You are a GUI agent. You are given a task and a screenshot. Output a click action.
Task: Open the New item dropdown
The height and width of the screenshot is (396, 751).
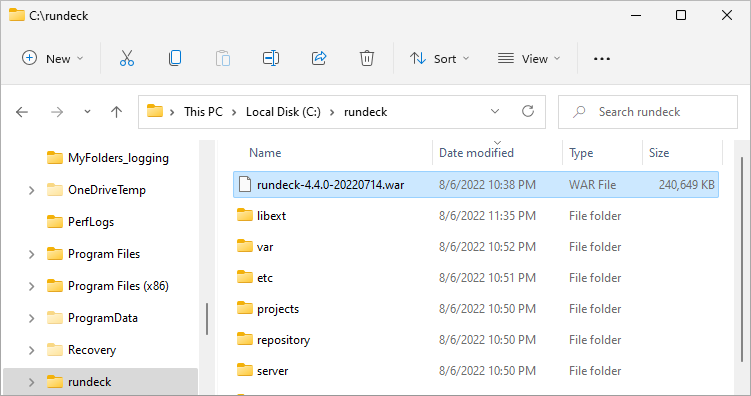(53, 58)
